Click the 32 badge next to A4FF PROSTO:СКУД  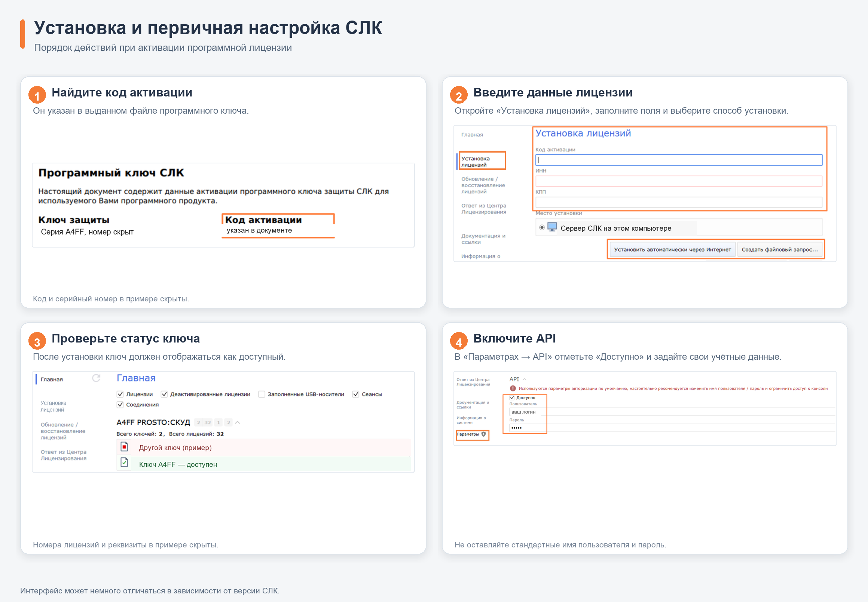pyautogui.click(x=208, y=423)
